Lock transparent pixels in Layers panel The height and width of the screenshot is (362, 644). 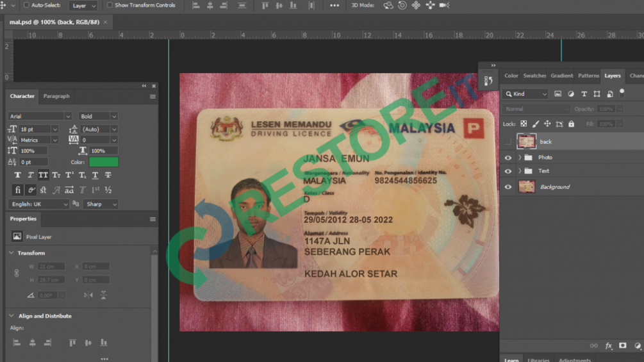[524, 124]
